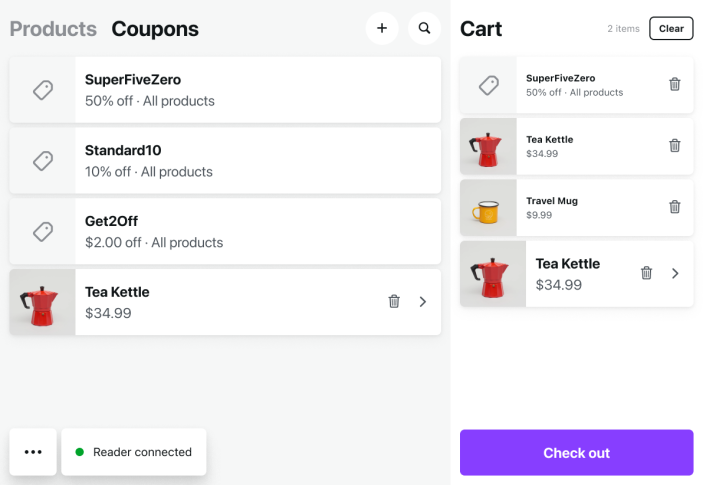
Task: Click trash icon on Tea Kettle product list row
Action: 394,301
